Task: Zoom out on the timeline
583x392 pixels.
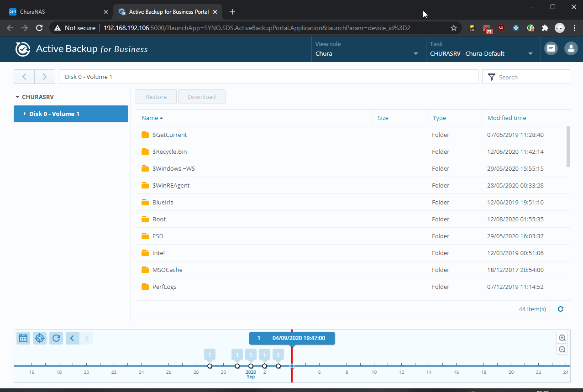Action: click(x=562, y=350)
